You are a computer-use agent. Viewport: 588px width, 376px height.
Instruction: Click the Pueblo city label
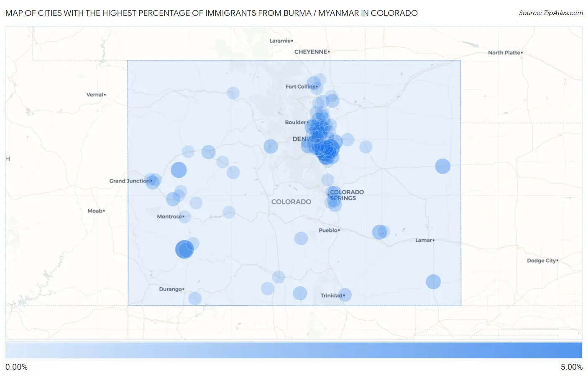(329, 230)
